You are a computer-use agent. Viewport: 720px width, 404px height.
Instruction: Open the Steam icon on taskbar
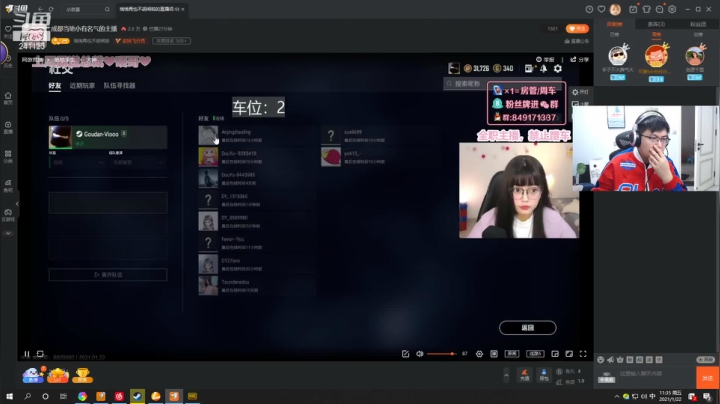tap(137, 396)
